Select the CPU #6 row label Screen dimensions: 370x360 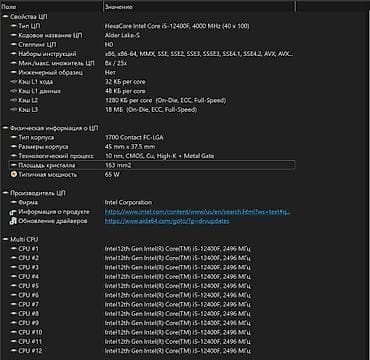29,295
